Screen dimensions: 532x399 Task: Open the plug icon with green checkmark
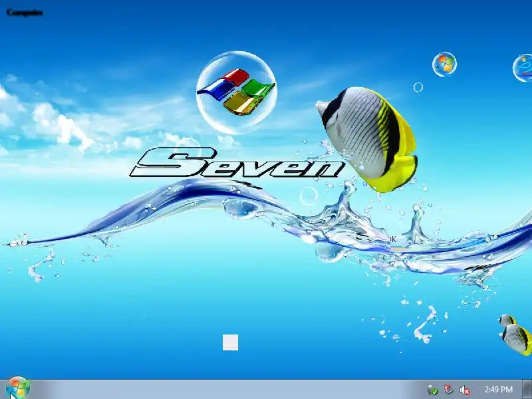pos(433,390)
